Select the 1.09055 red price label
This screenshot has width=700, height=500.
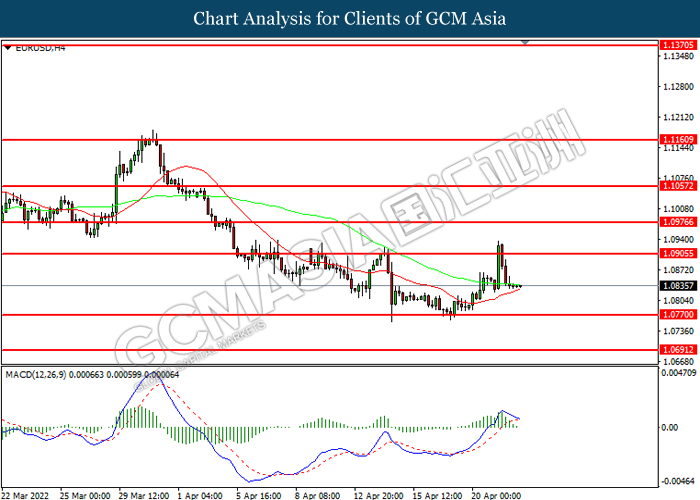point(678,254)
